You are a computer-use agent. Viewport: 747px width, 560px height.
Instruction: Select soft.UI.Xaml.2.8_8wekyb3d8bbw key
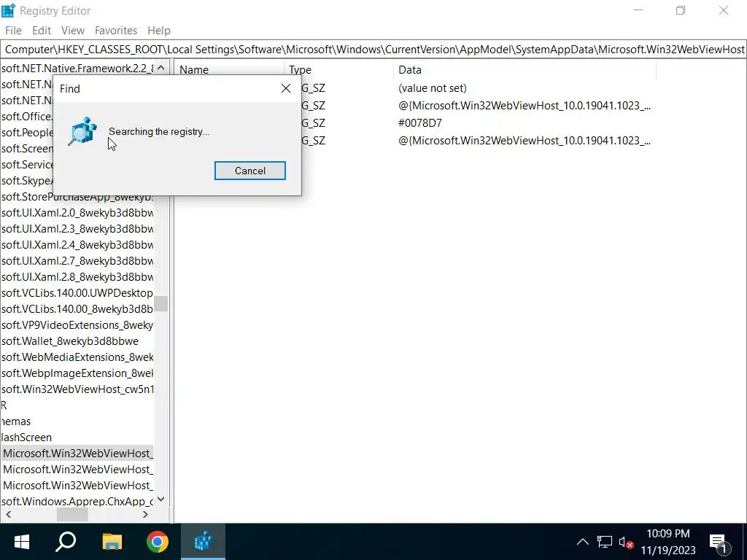click(x=77, y=277)
